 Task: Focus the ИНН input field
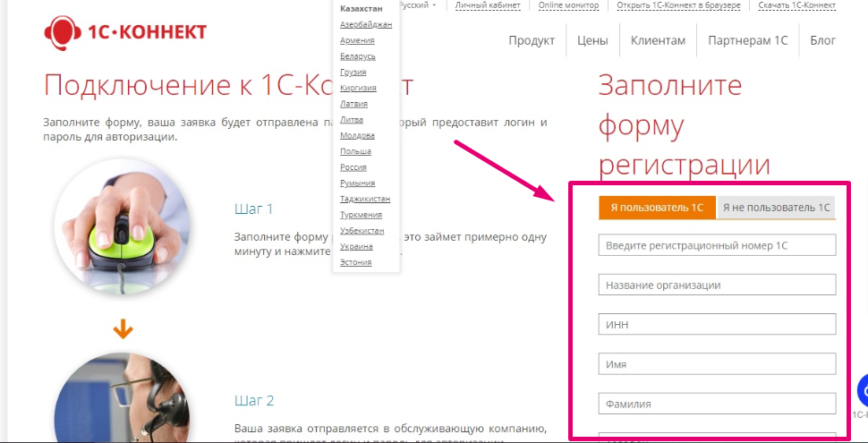click(x=717, y=325)
